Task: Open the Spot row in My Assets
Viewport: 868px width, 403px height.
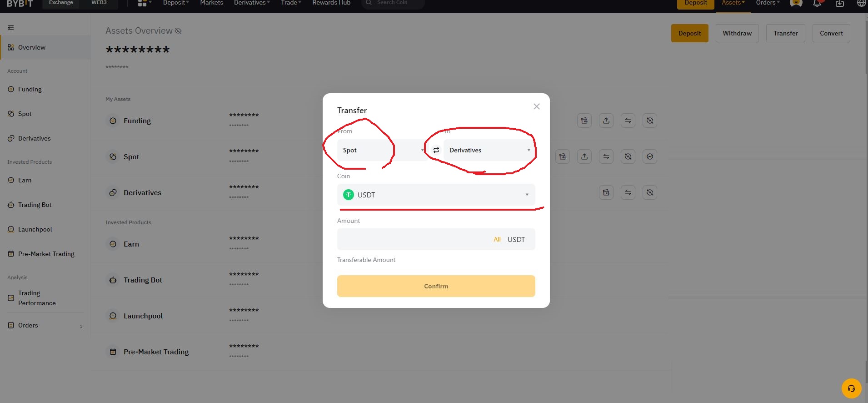Action: [x=379, y=156]
